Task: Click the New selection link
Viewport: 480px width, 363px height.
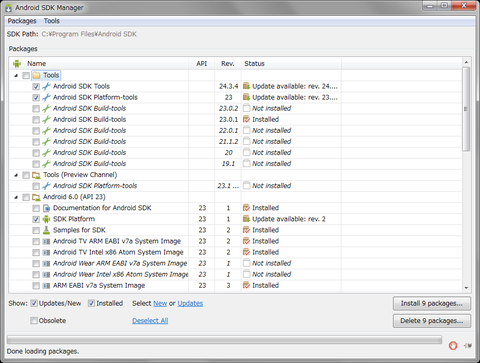Action: 160,303
